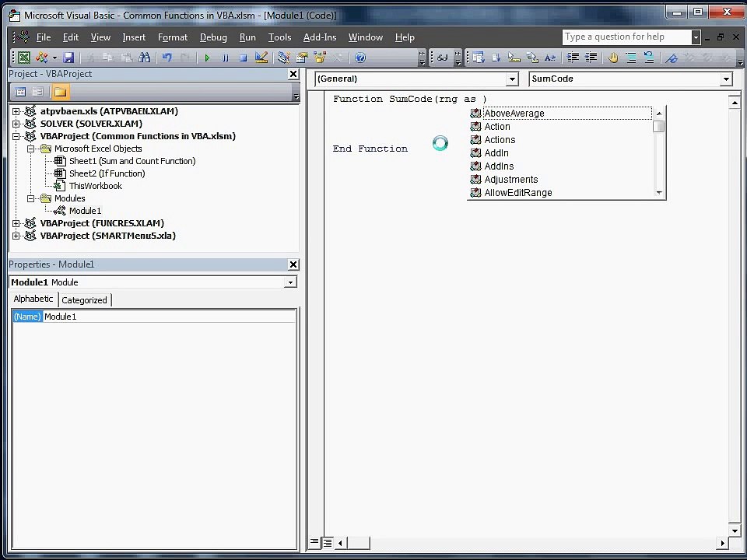The image size is (747, 560).
Task: Choose AddIn from autocomplete list
Action: pyautogui.click(x=561, y=153)
